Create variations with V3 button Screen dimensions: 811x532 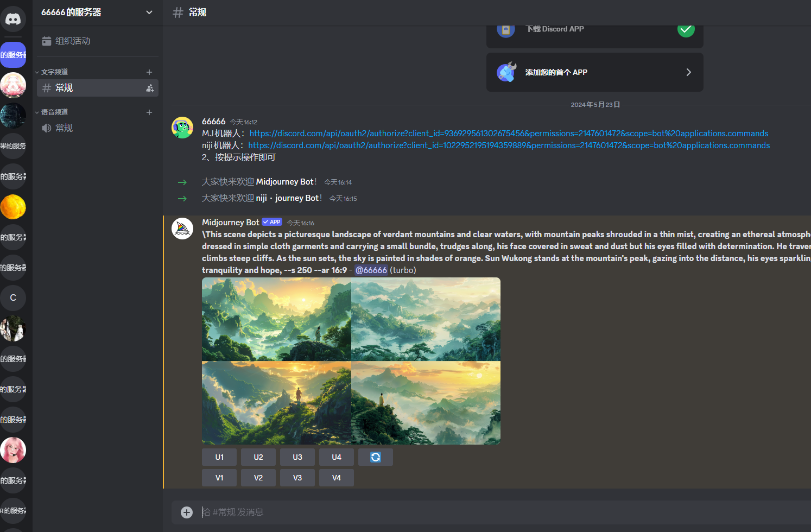click(x=297, y=478)
